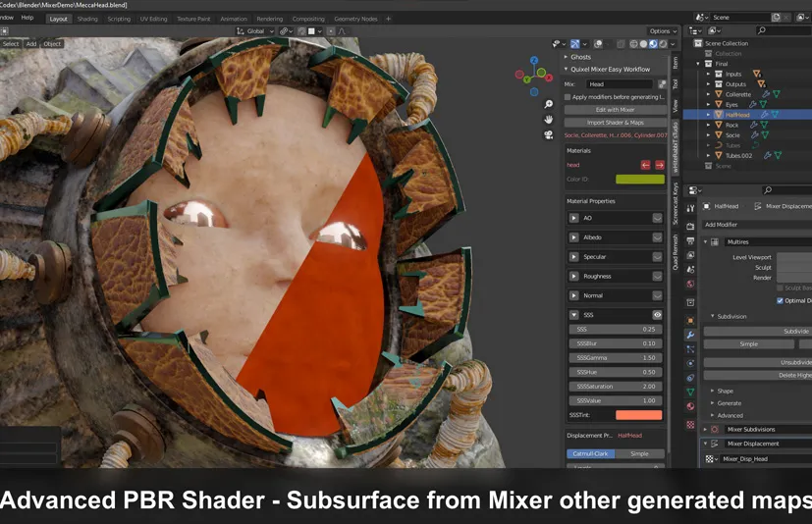This screenshot has height=524, width=812.
Task: Click the Color ID green swatch
Action: click(x=640, y=180)
